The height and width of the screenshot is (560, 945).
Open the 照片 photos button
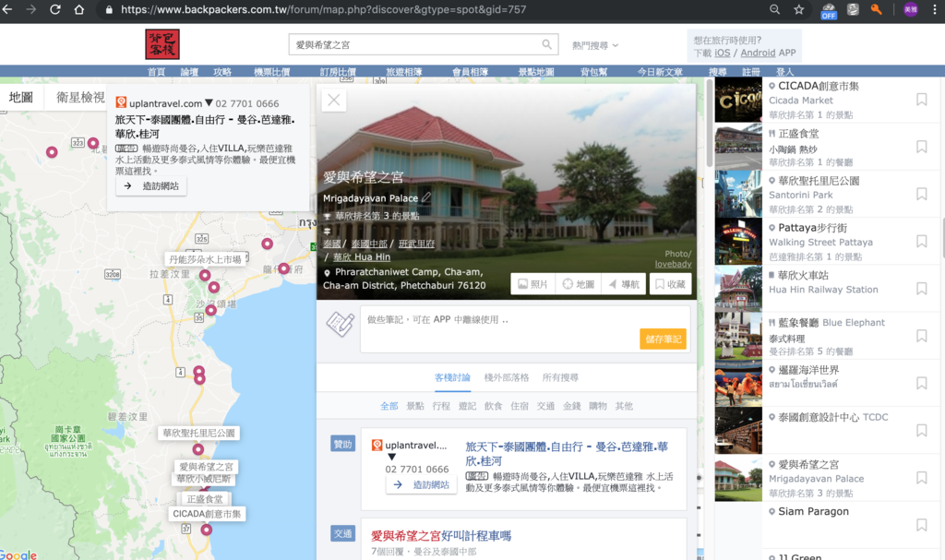[532, 284]
